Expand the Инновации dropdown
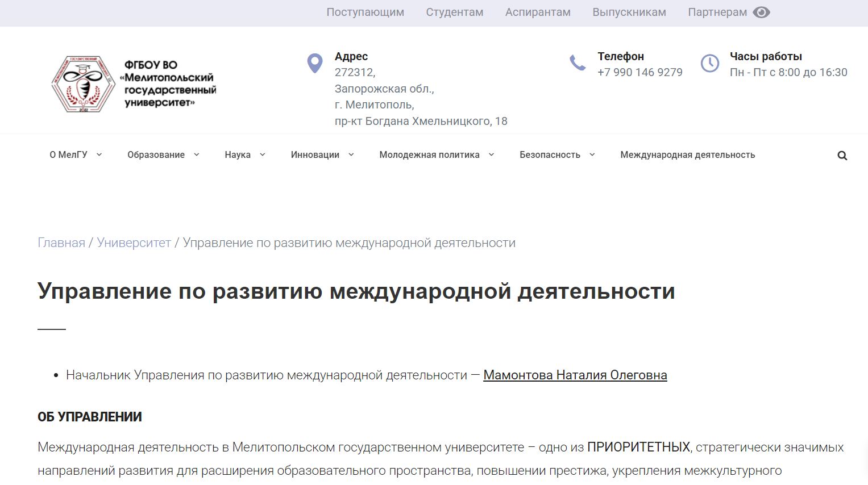Image resolution: width=868 pixels, height=485 pixels. click(351, 154)
